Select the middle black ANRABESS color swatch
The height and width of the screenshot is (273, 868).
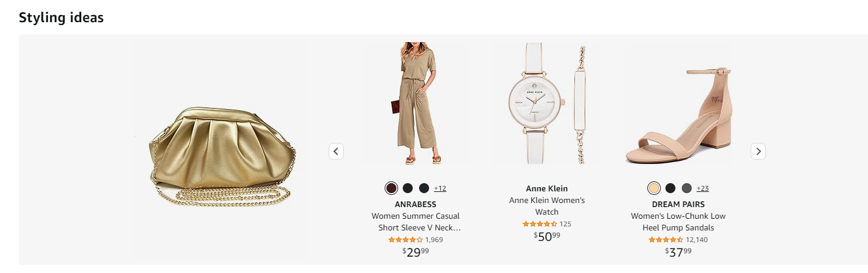(407, 188)
